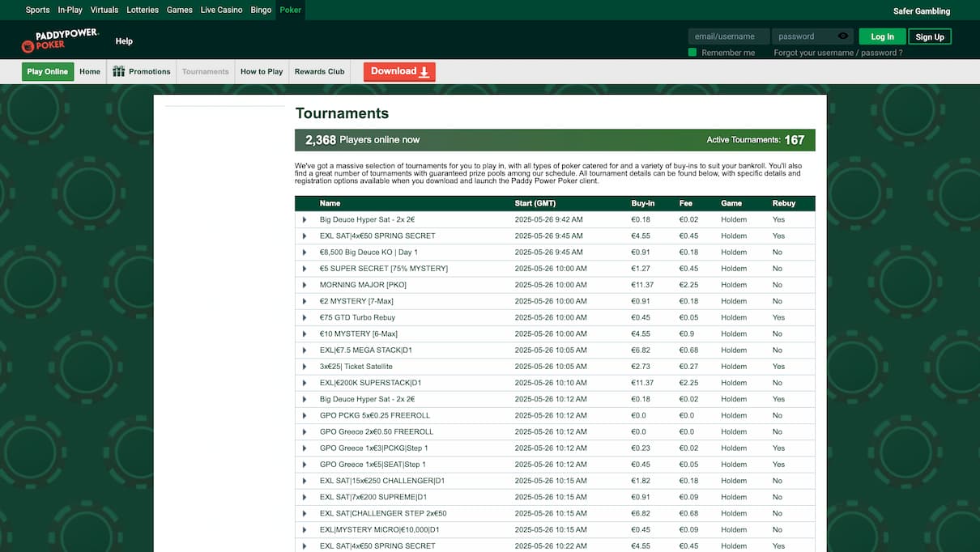Click the 'EXL SAT|15x€250 CHALLENGER|D1' name
Viewport: 980px width, 552px height.
(x=382, y=481)
